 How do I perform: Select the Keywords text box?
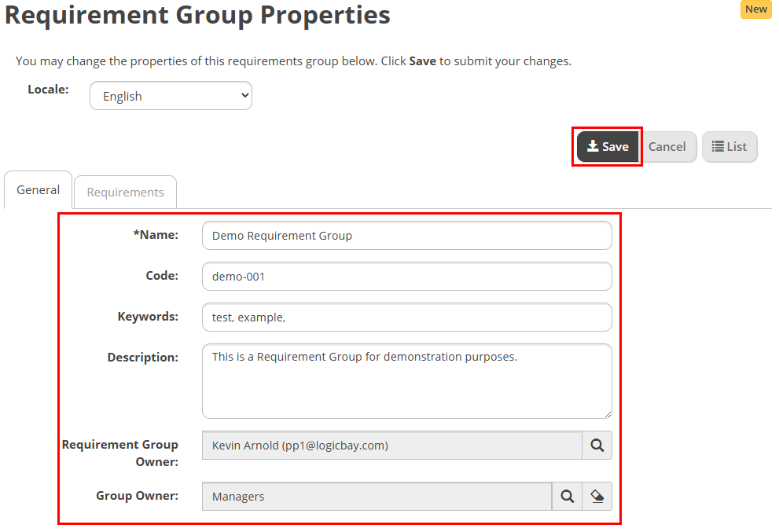[x=406, y=317]
